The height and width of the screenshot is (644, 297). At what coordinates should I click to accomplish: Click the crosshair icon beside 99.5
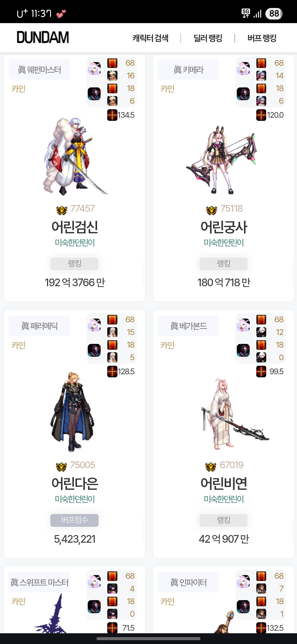pyautogui.click(x=261, y=372)
